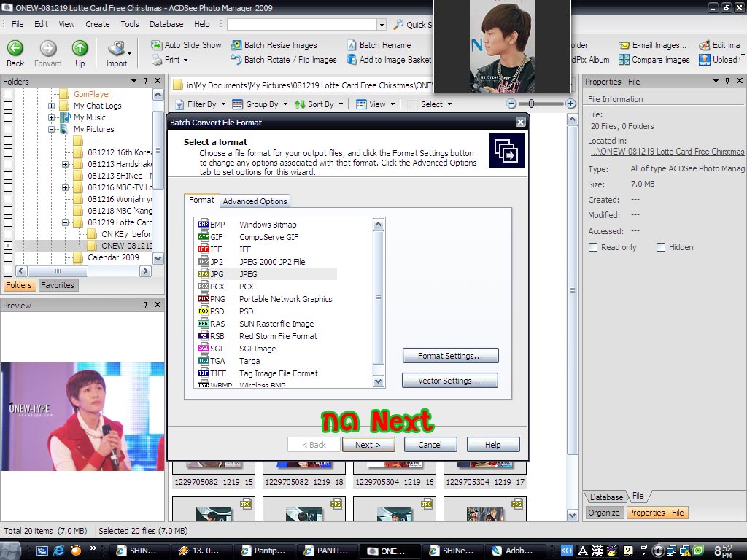Open Help for batch convert wizard
This screenshot has width=747, height=560.
point(492,444)
